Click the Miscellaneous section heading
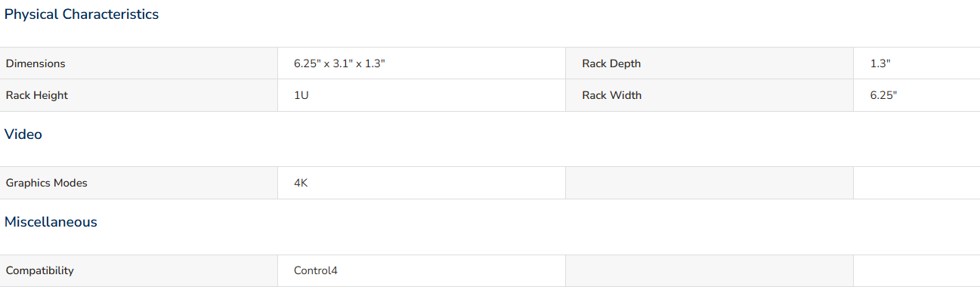Image resolution: width=980 pixels, height=287 pixels. click(51, 222)
